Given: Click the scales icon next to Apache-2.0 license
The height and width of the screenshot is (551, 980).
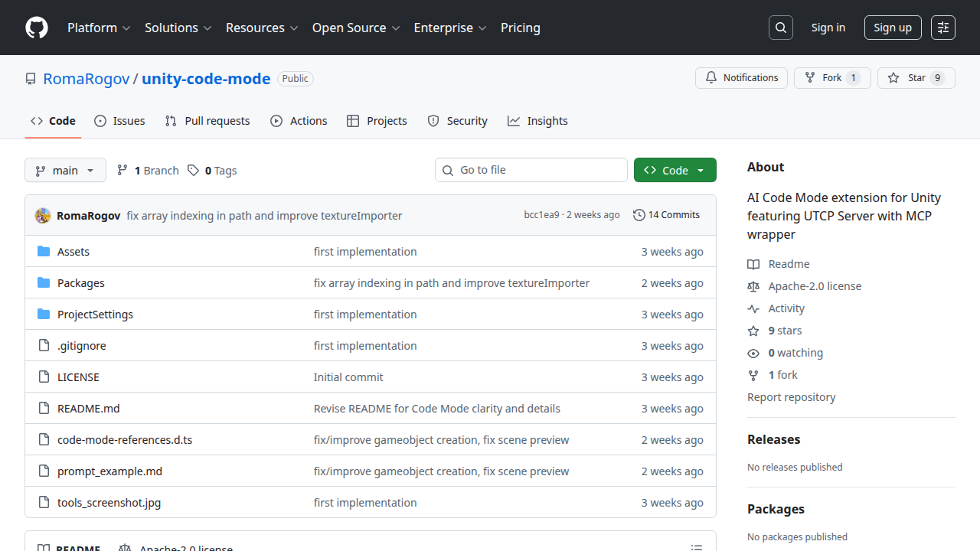Looking at the screenshot, I should pos(753,286).
